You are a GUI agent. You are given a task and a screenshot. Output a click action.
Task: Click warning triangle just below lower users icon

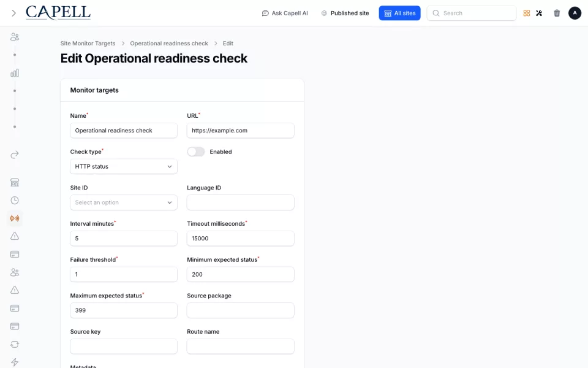pyautogui.click(x=15, y=290)
